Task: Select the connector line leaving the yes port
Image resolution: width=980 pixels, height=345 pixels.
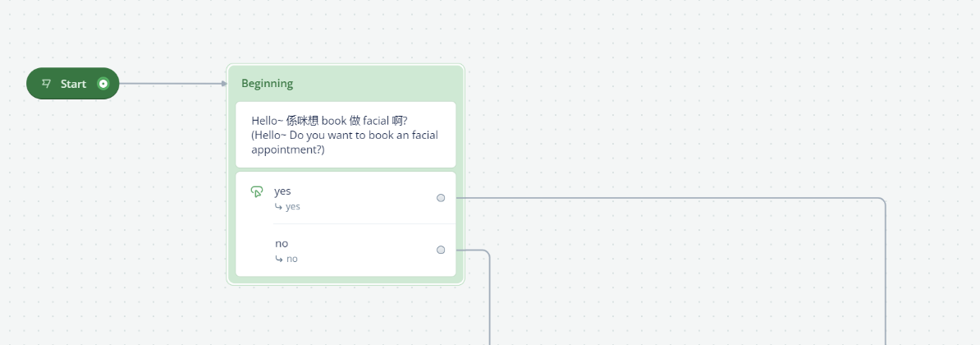Action: tap(669, 198)
